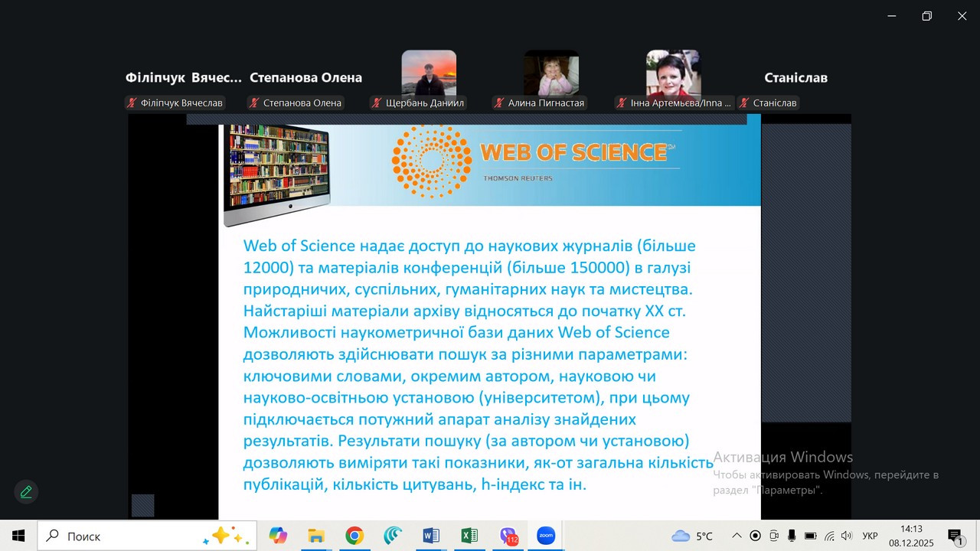Click the muted mic icon for Алина Пигнастая
This screenshot has width=980, height=551.
(x=499, y=103)
